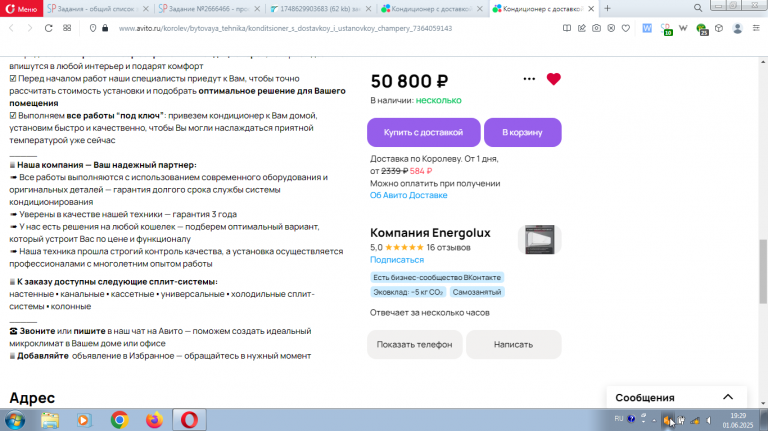Screen dimensions: 768x431
Task: Add page to bookmarks heart icon
Action: click(626, 28)
